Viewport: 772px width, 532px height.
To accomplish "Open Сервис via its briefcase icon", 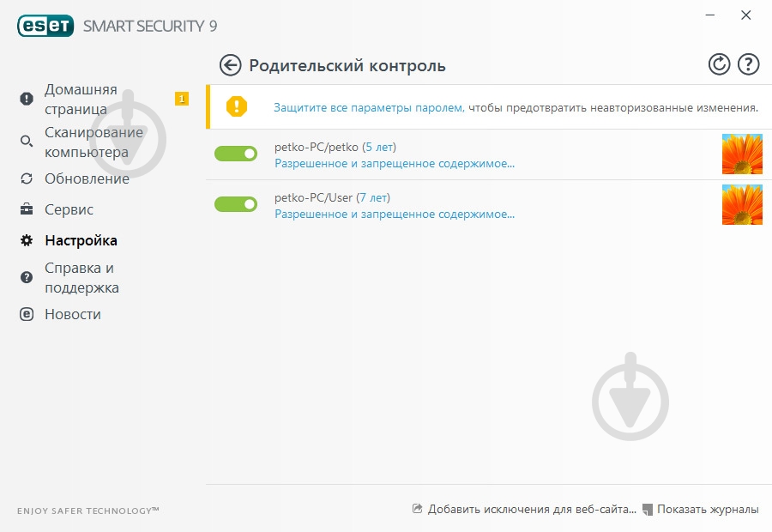I will coord(26,209).
